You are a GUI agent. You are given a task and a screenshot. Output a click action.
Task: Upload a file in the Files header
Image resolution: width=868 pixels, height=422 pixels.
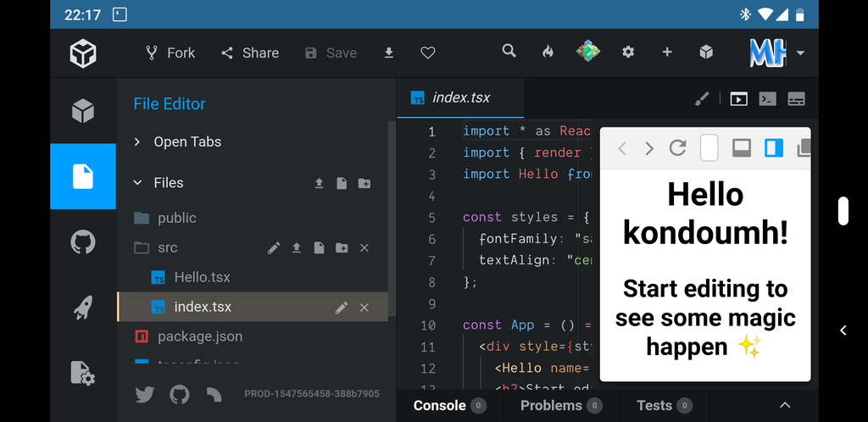[x=319, y=183]
